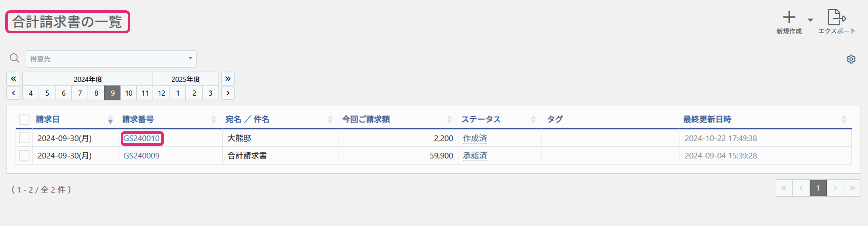Jump forward with the double-right year arrow
868x226 pixels.
tap(228, 79)
